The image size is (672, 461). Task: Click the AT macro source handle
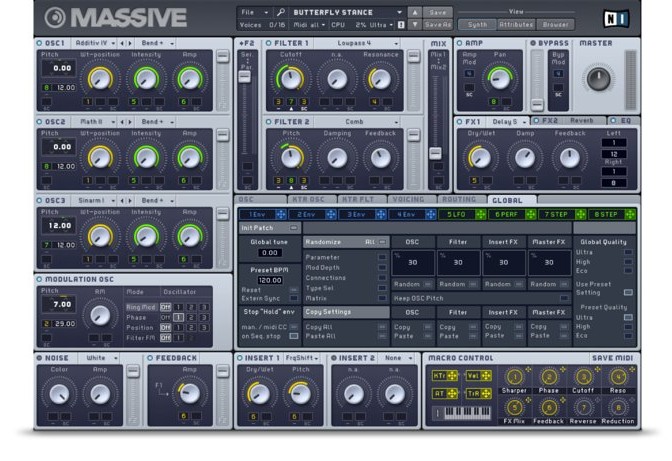pyautogui.click(x=452, y=393)
